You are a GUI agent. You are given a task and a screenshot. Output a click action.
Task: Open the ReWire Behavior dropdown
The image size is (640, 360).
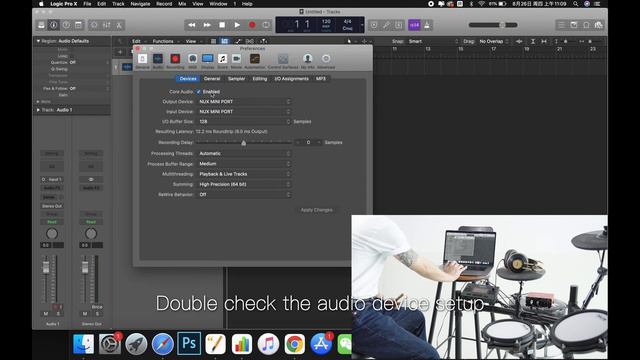pyautogui.click(x=244, y=195)
